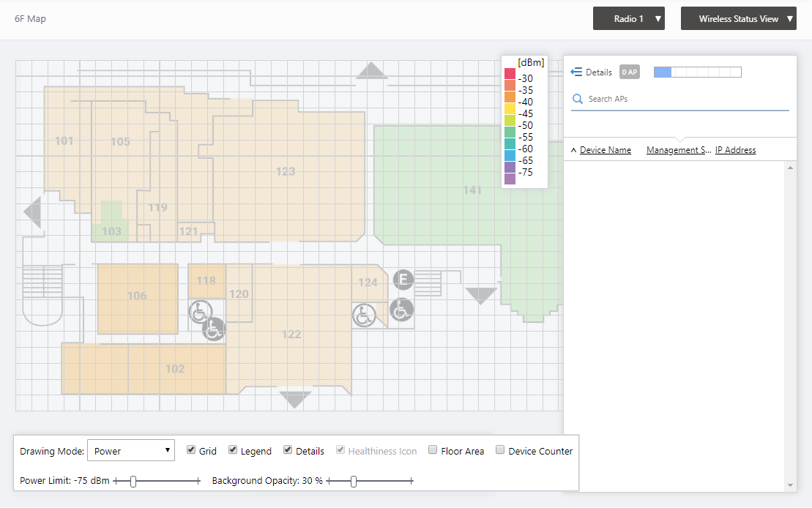Click the map pan left arrow
Image resolution: width=812 pixels, height=508 pixels.
(32, 213)
